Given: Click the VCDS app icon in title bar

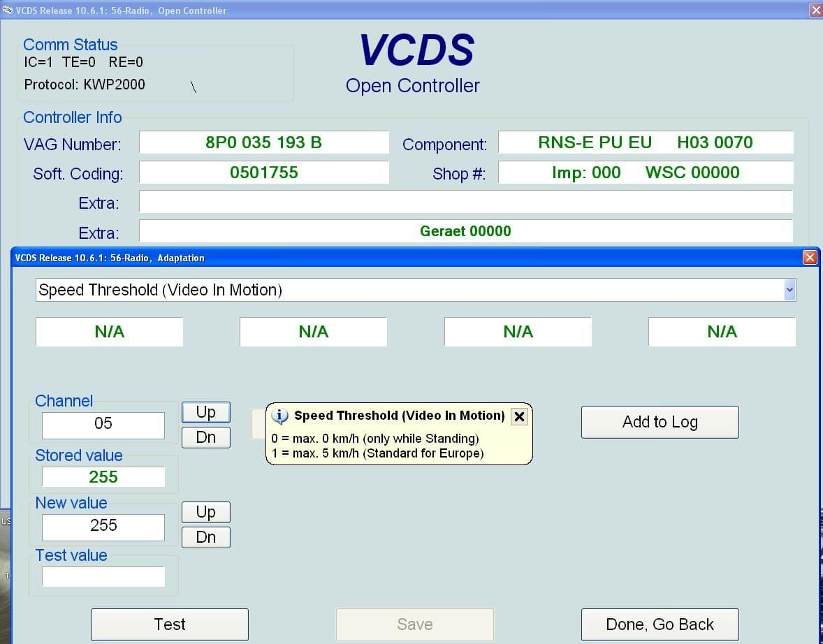Looking at the screenshot, I should (x=7, y=10).
